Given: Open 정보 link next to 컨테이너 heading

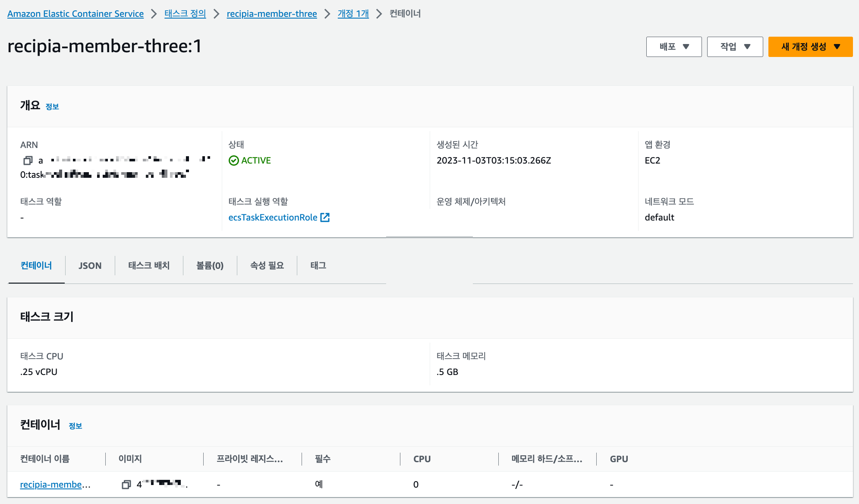Looking at the screenshot, I should [x=76, y=426].
